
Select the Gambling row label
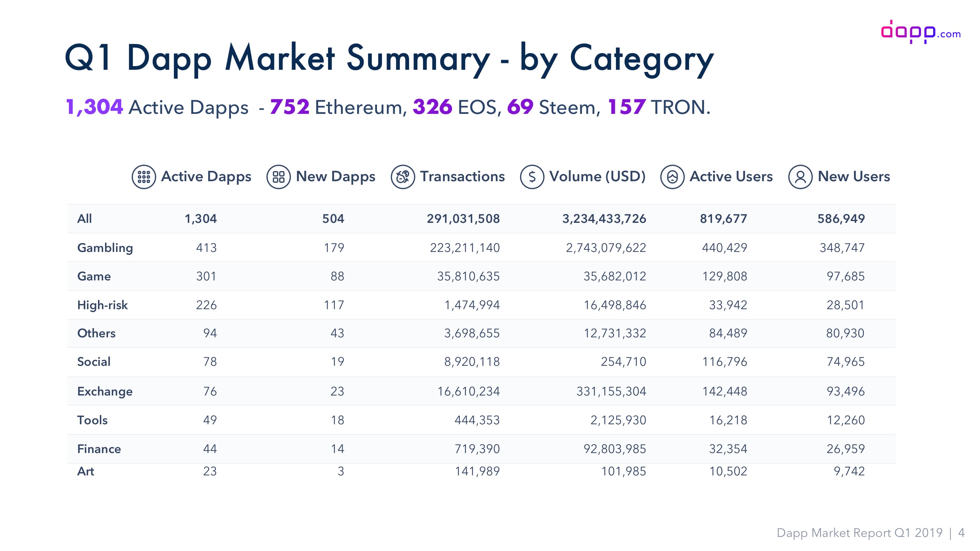click(105, 248)
